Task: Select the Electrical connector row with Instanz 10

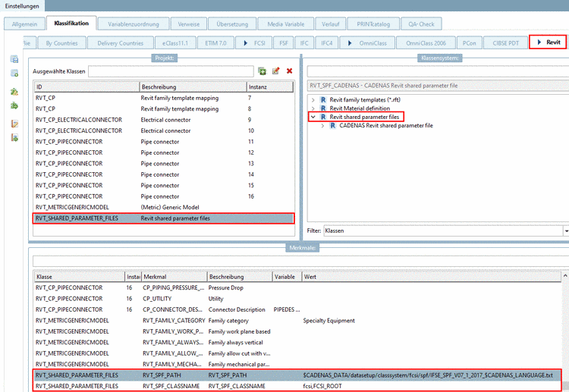Action: click(164, 130)
